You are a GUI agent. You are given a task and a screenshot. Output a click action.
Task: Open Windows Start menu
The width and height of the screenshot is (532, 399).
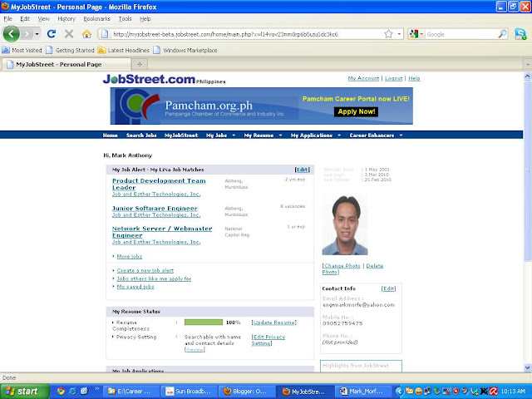click(24, 392)
